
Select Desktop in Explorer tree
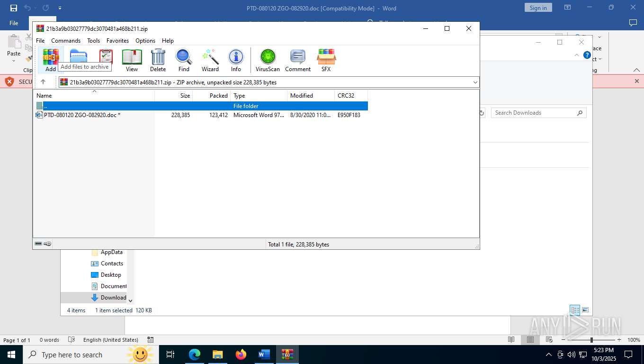[106, 275]
